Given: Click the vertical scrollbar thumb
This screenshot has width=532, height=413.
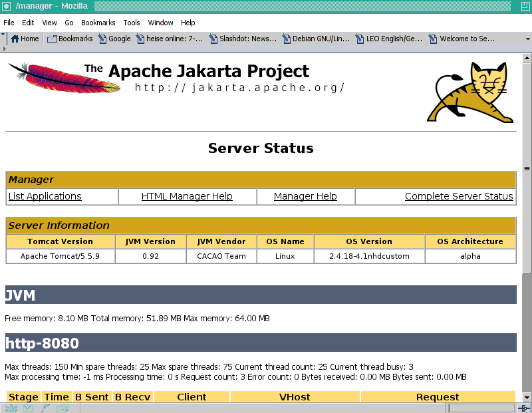Looking at the screenshot, I should [x=527, y=168].
